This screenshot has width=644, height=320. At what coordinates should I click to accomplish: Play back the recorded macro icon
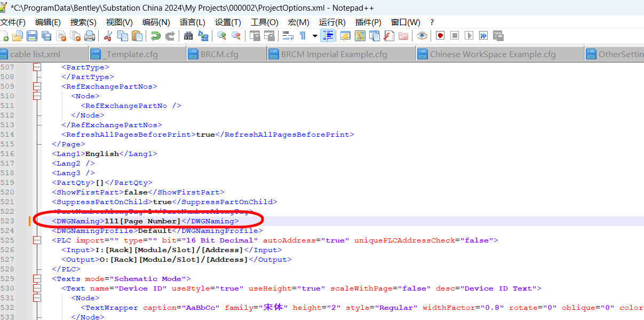coord(469,36)
